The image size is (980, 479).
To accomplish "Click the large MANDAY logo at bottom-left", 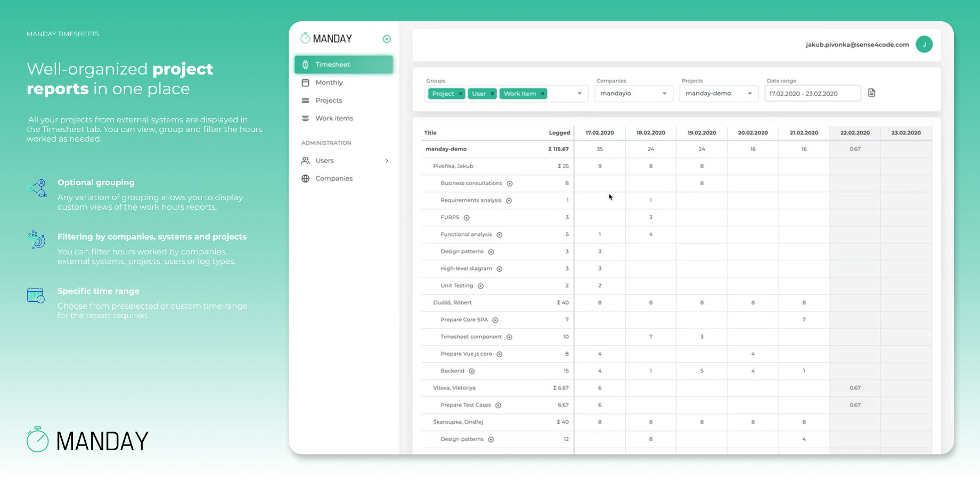I will (88, 441).
